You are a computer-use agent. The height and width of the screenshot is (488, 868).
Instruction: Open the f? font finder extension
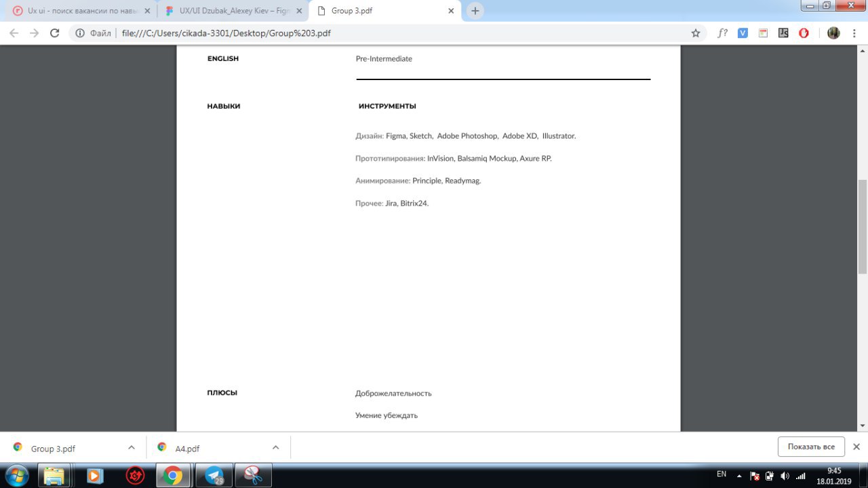pos(723,33)
